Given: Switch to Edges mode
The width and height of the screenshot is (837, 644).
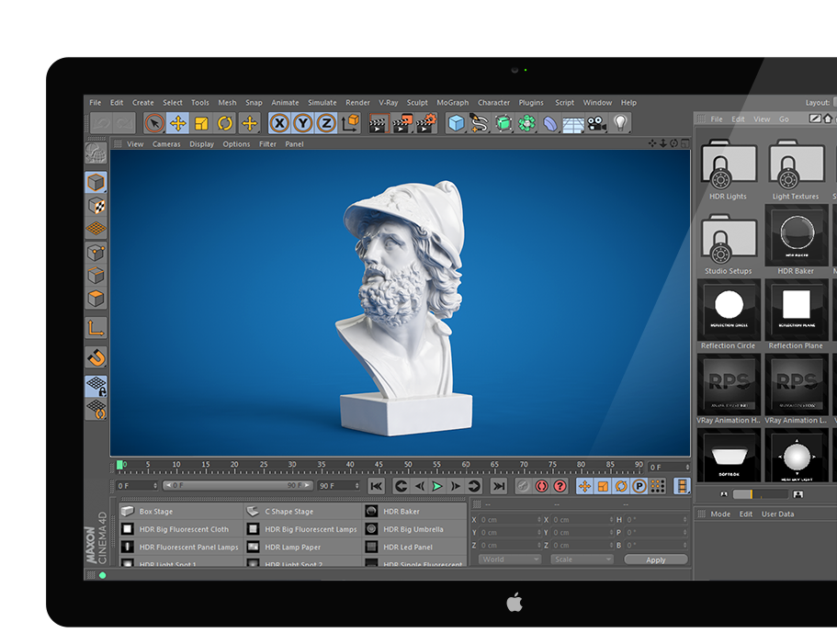Looking at the screenshot, I should pos(96,276).
